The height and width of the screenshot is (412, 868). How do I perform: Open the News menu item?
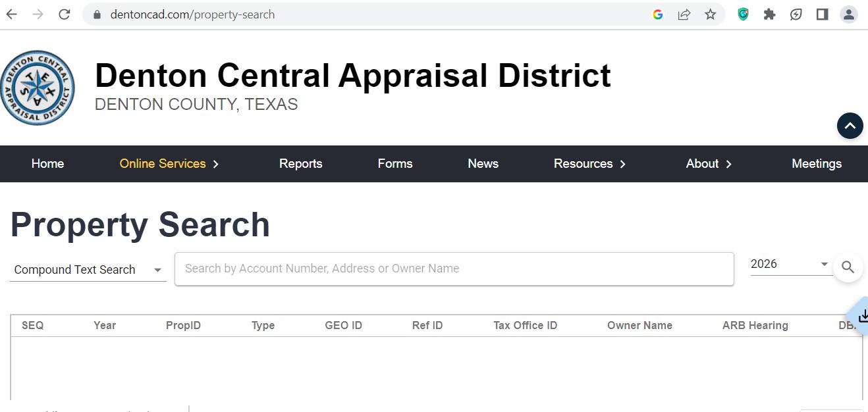483,164
